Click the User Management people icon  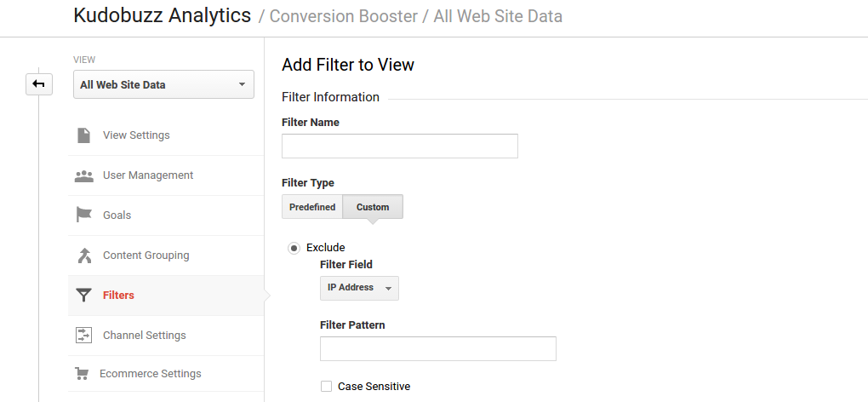point(83,176)
